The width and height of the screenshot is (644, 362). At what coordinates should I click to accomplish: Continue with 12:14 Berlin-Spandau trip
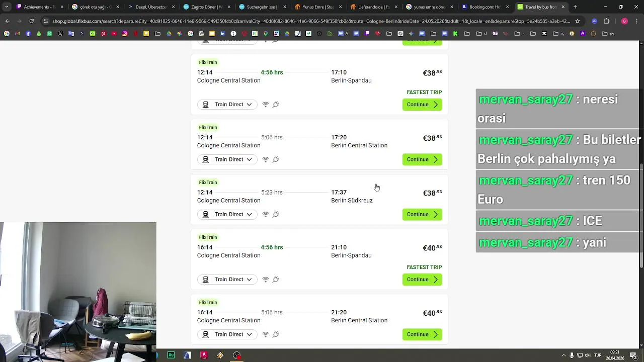click(x=422, y=105)
